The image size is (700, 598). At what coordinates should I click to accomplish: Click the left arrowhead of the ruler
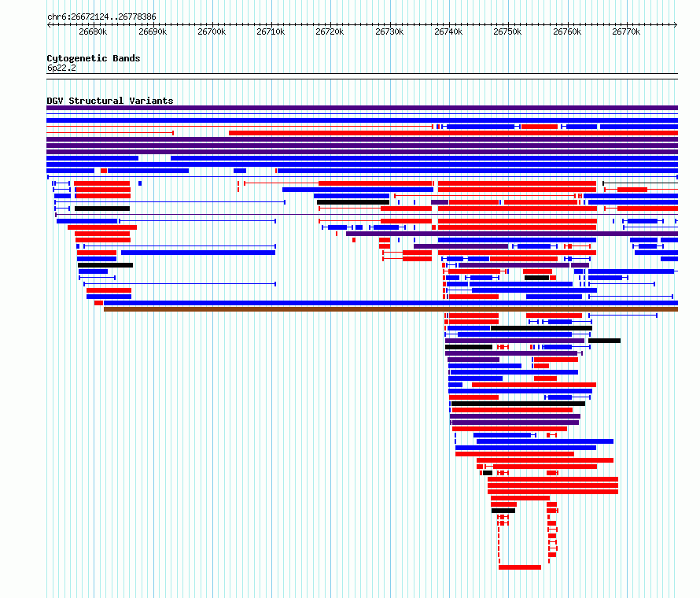coord(49,24)
